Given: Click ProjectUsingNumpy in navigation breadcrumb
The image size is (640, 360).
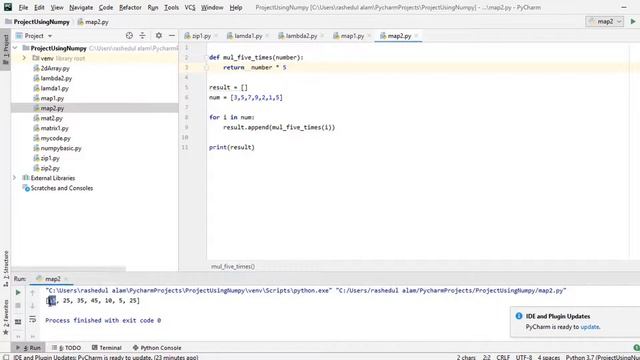Looking at the screenshot, I should point(37,22).
